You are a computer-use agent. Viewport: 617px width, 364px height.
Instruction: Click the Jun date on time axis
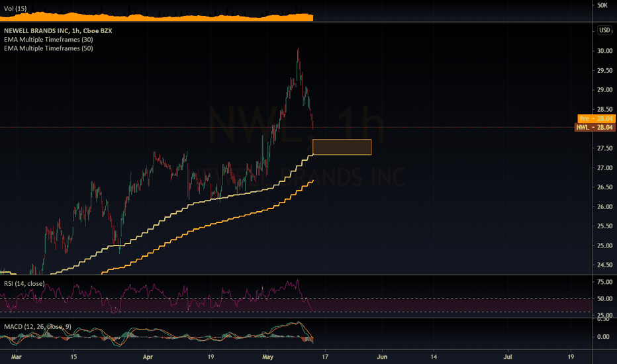(382, 357)
